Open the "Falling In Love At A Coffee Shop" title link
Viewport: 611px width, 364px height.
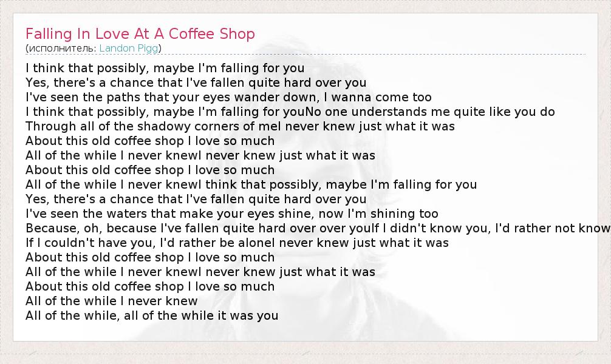[140, 34]
